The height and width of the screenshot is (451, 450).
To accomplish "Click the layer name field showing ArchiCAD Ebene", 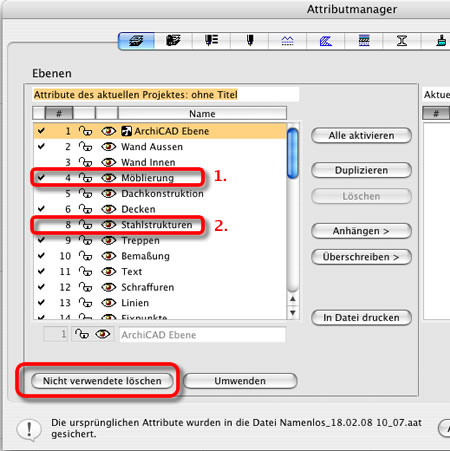I will click(x=202, y=335).
